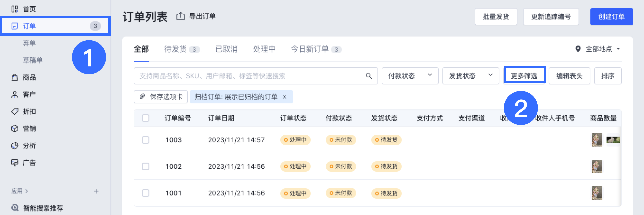
Task: Open the 付款状态 filter dropdown
Action: point(410,76)
